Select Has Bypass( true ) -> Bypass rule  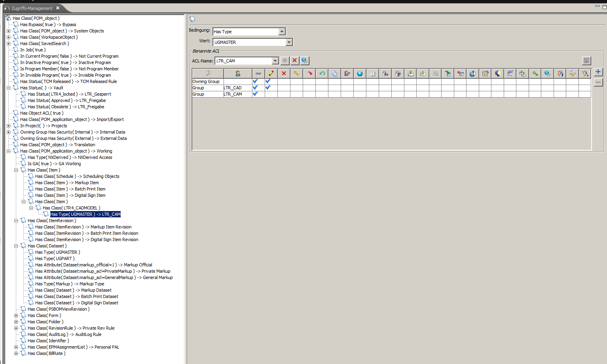48,25
